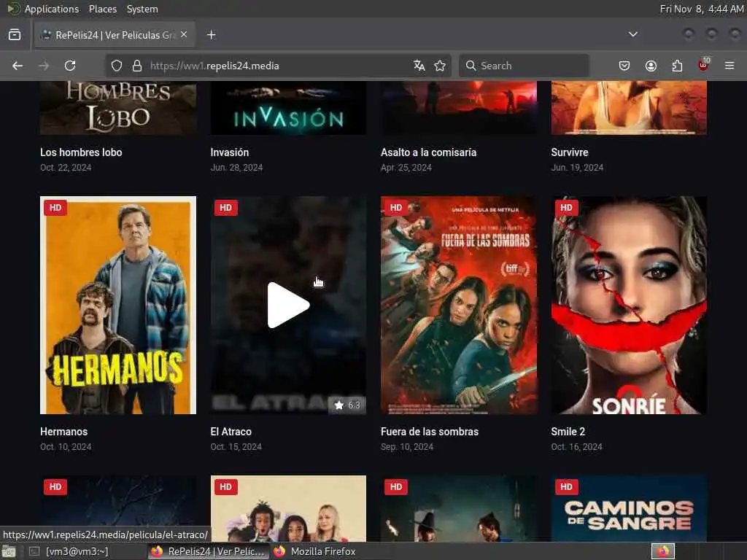The width and height of the screenshot is (747, 560).
Task: Open the Survivre title link
Action: point(569,152)
